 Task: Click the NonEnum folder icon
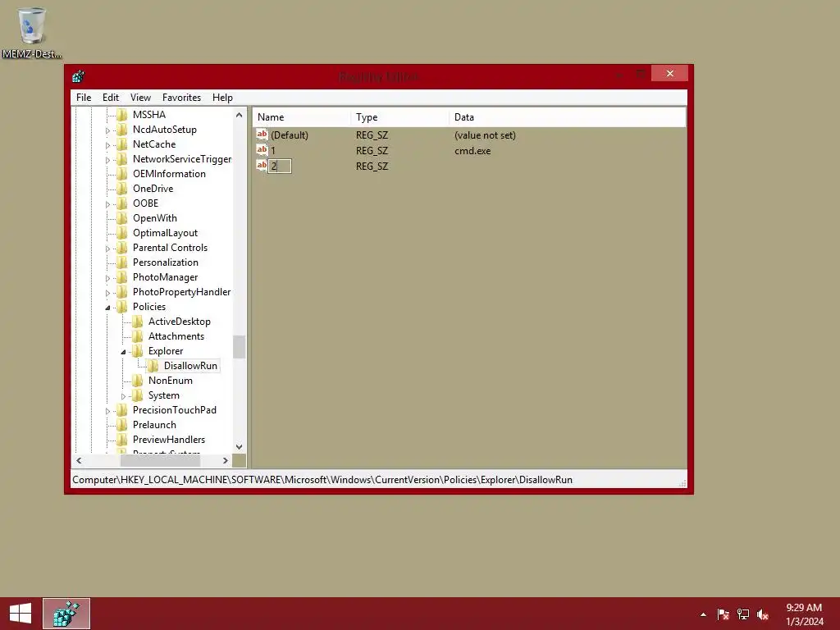tap(138, 381)
